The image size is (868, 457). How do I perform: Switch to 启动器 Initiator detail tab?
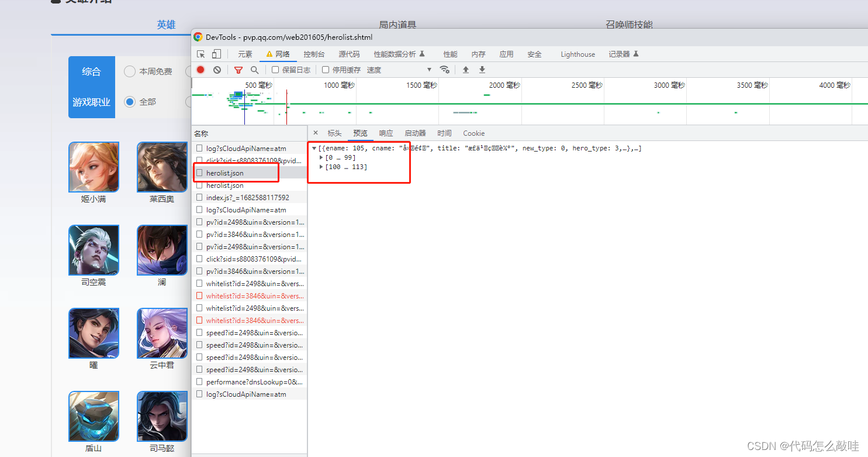point(415,133)
